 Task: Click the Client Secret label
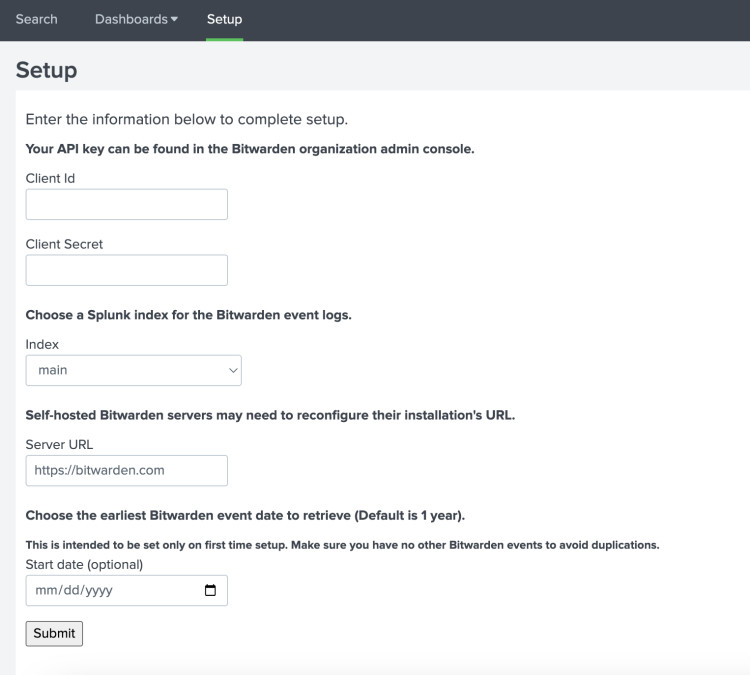(64, 244)
